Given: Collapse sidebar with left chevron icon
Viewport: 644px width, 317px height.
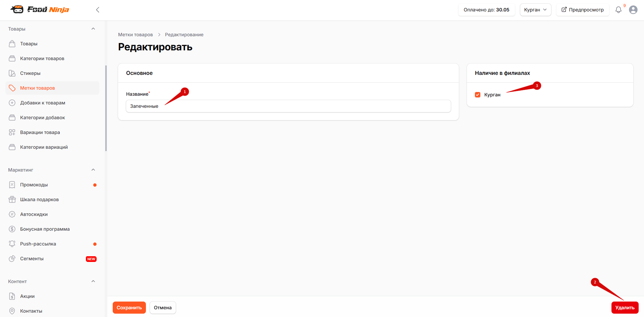Looking at the screenshot, I should tap(98, 10).
